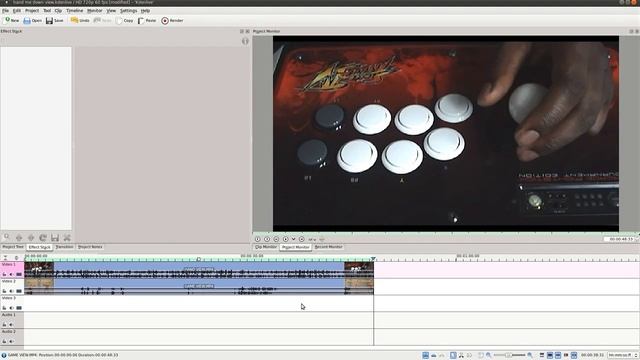Switch to the Clip Monitor tab

coord(266,247)
